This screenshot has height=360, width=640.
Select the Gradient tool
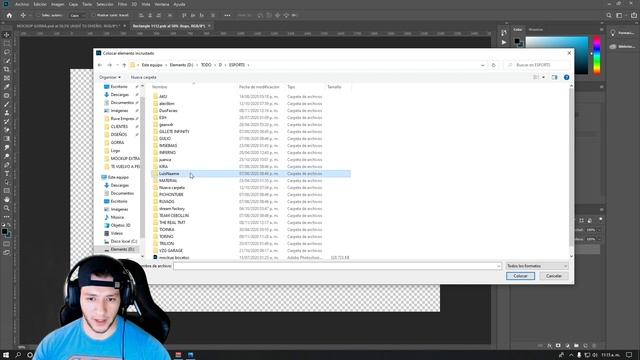pos(7,138)
